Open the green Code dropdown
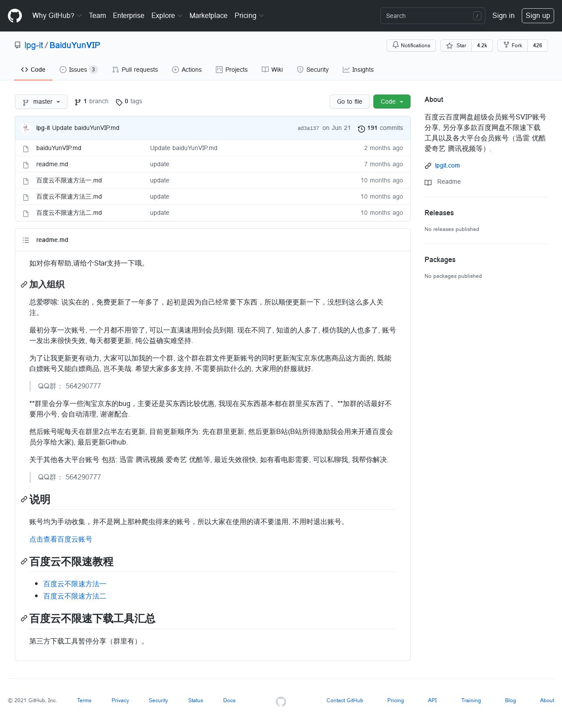The height and width of the screenshot is (728, 562). pos(392,101)
